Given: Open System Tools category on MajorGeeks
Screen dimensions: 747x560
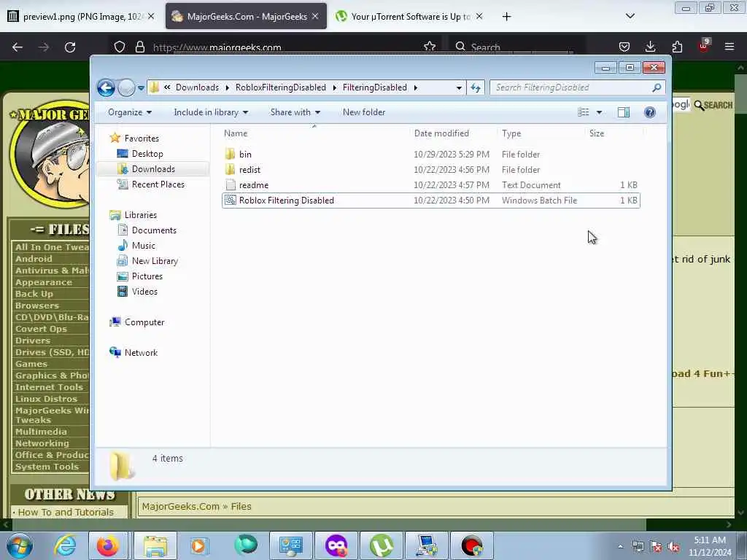Looking at the screenshot, I should (x=47, y=467).
